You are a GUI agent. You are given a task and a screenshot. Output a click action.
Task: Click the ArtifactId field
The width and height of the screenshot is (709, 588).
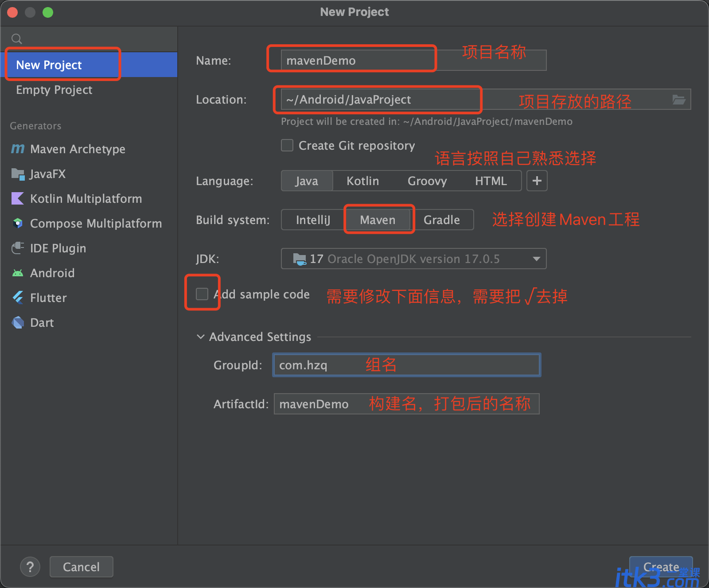pyautogui.click(x=406, y=404)
